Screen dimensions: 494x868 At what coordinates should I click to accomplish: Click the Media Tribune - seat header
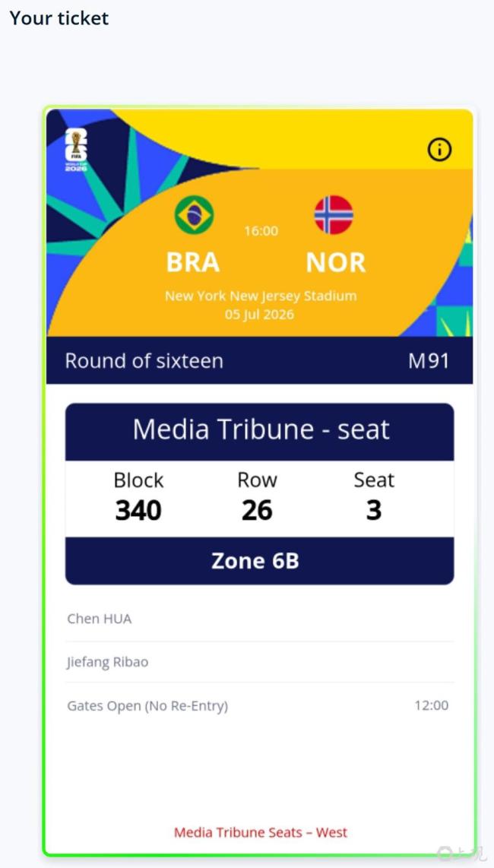tap(260, 431)
